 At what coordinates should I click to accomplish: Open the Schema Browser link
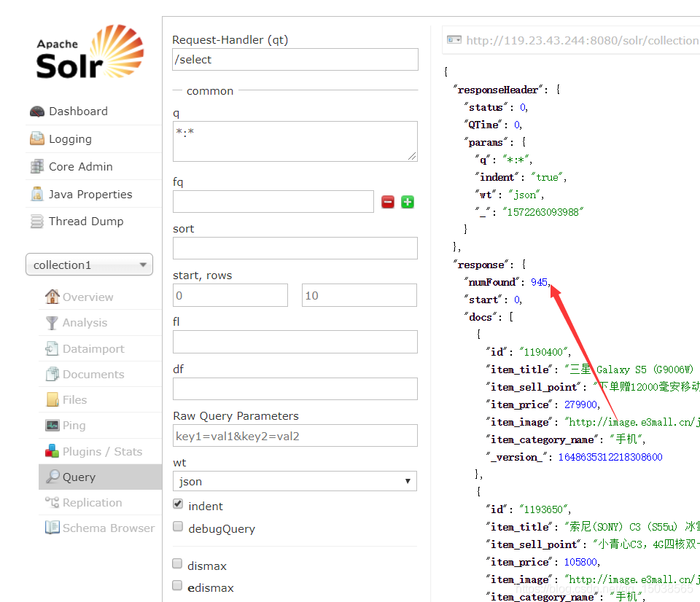(x=109, y=528)
